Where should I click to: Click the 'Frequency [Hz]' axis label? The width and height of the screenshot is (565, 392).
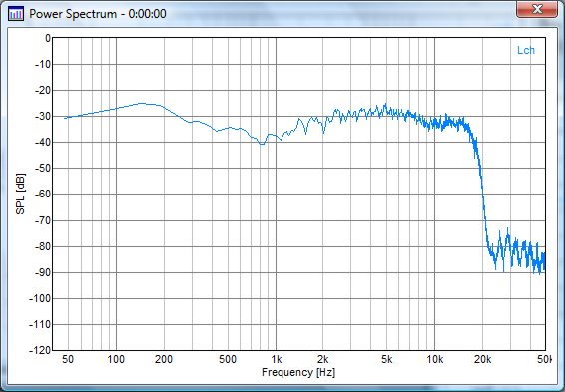[298, 372]
